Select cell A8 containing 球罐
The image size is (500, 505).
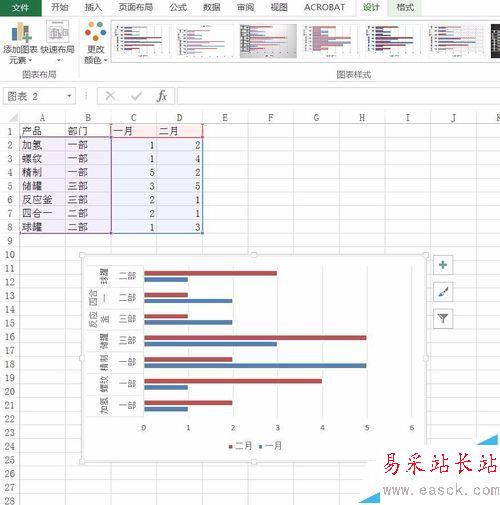click(x=42, y=227)
